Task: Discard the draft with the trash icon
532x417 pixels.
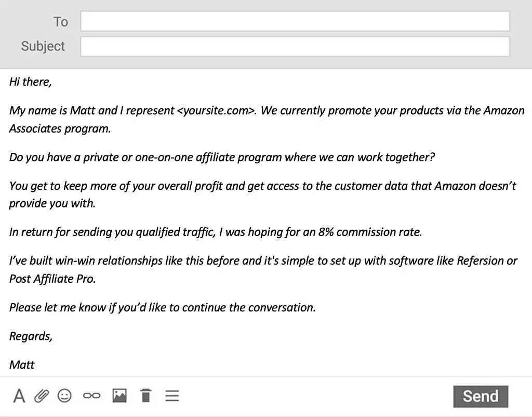Action: pos(146,396)
